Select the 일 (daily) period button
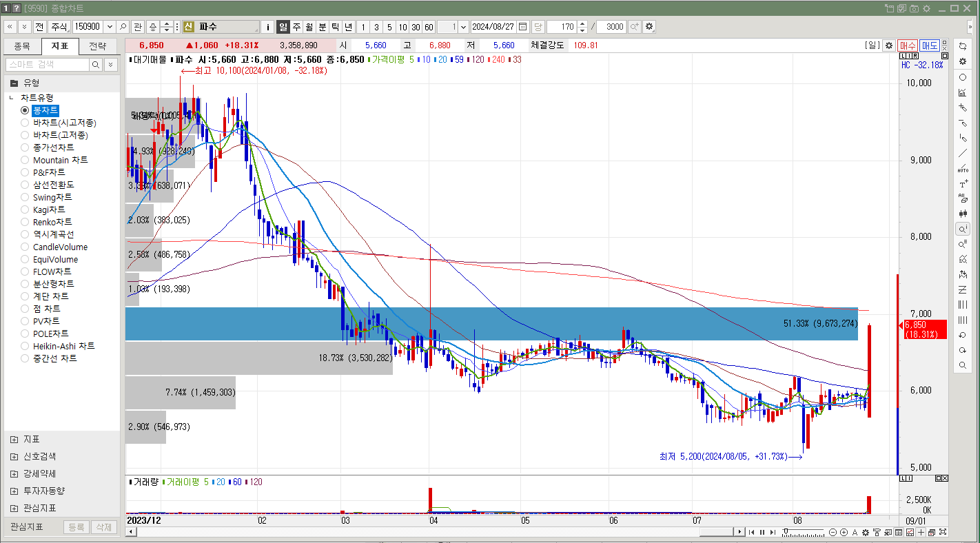 tap(283, 27)
